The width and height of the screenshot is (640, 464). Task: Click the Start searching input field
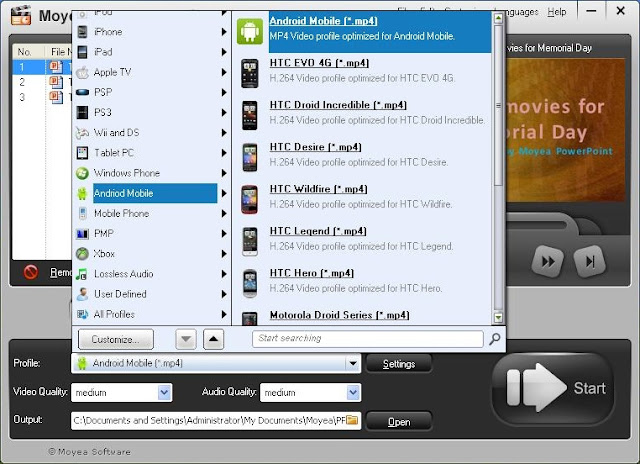click(368, 339)
